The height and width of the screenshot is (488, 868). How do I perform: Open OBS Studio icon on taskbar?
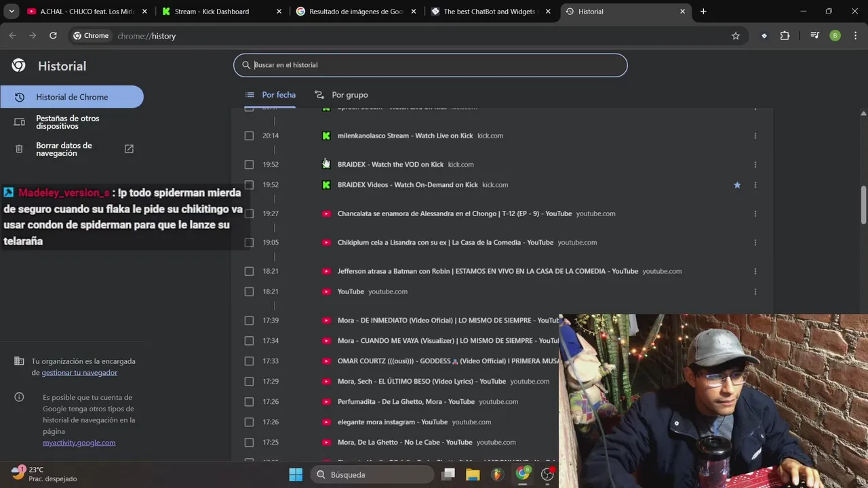(547, 474)
